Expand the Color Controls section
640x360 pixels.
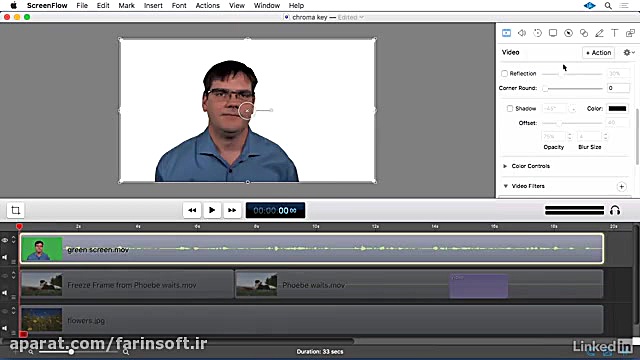coord(505,166)
